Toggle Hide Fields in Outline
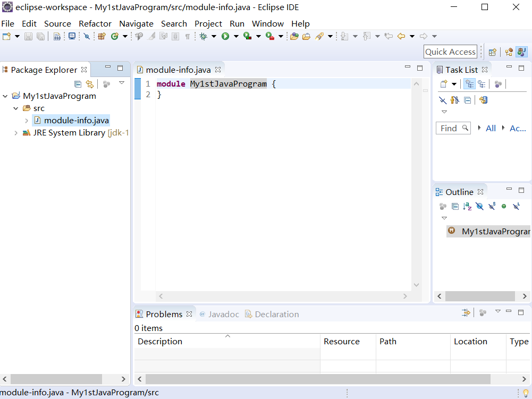 (479, 206)
